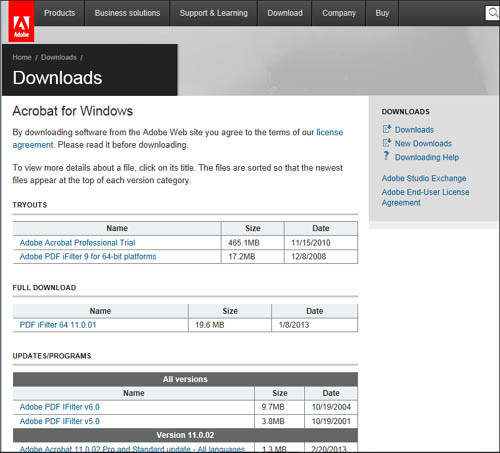Click the 9.7MB size cell
The width and height of the screenshot is (500, 453).
(x=280, y=407)
